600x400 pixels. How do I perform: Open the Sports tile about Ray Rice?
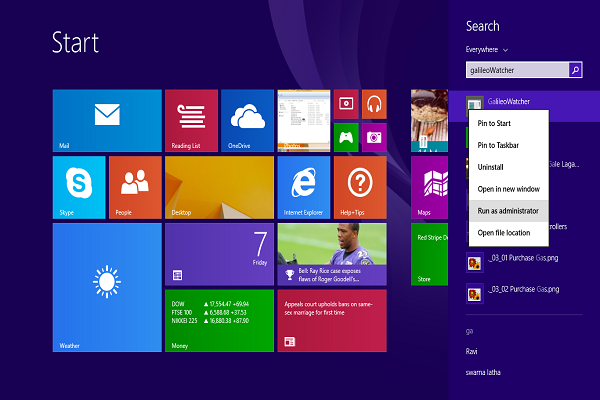point(332,254)
